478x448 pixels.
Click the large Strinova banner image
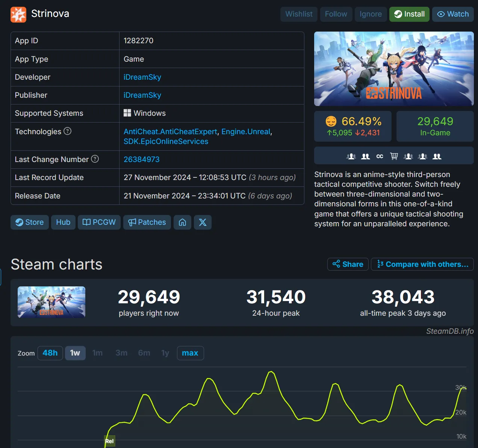pyautogui.click(x=393, y=69)
